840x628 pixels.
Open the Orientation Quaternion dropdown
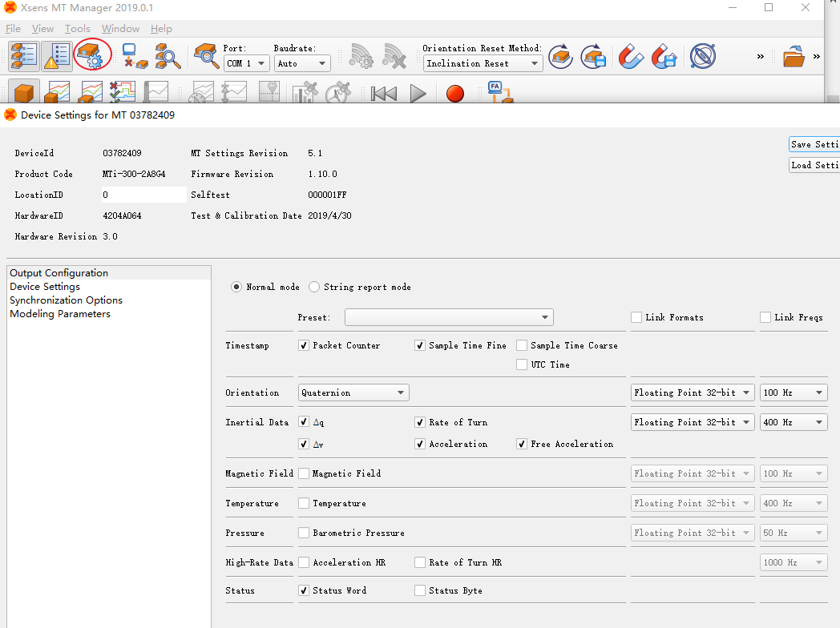click(353, 392)
